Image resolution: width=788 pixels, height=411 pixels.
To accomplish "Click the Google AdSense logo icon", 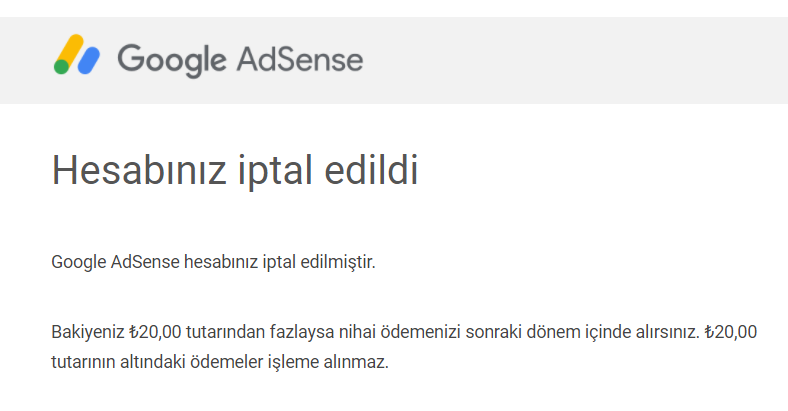I will 77,54.
